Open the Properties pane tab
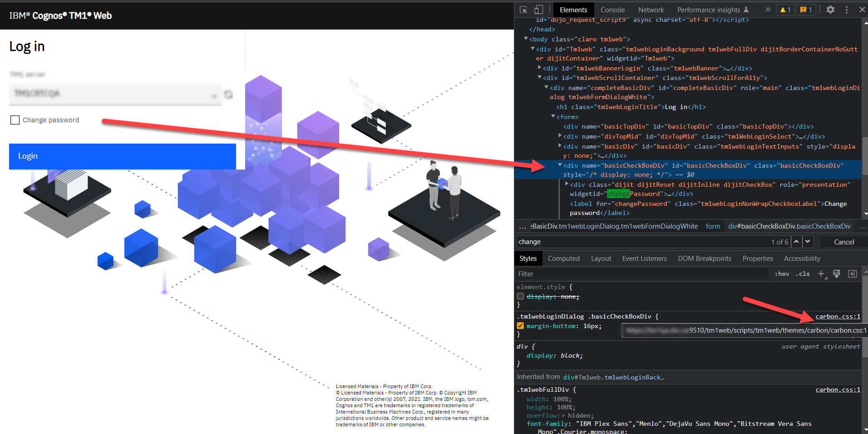The width and height of the screenshot is (868, 434). point(758,258)
